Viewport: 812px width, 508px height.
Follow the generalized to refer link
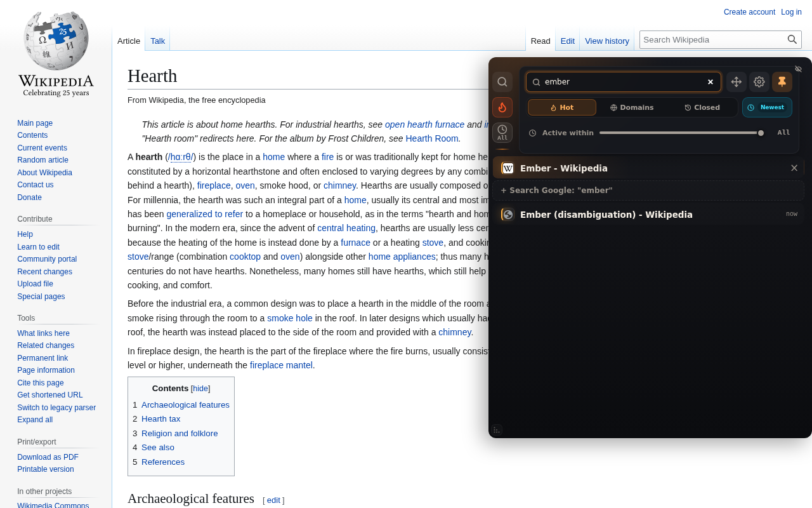pos(205,214)
